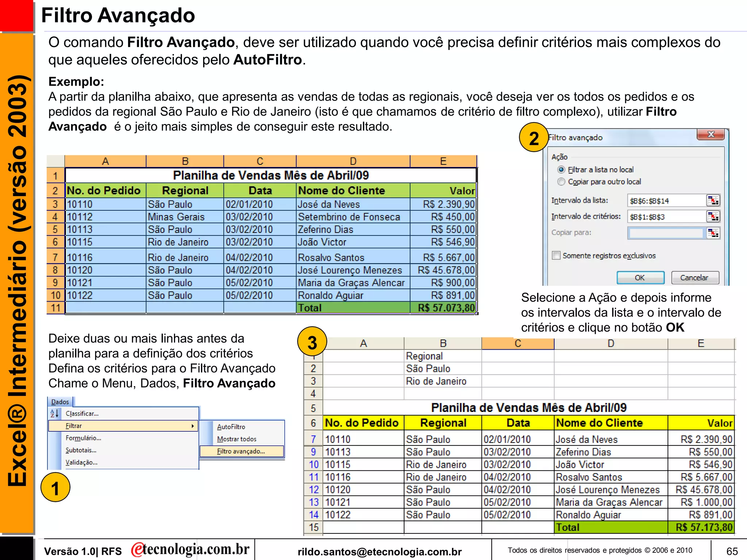747x560 pixels.
Task: Click criteria cell 'Rio de Janeiro' in row 3
Action: 443,381
